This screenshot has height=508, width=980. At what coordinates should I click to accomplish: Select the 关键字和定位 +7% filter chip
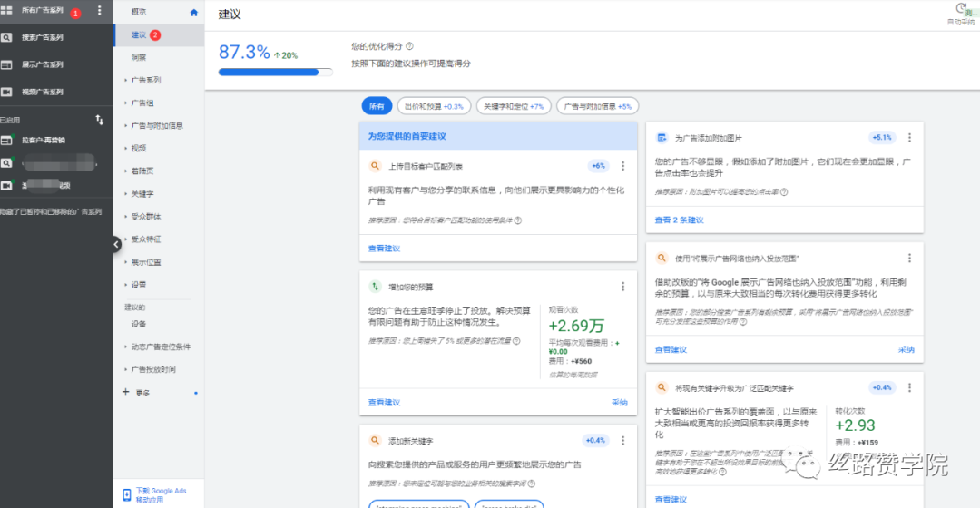[514, 106]
